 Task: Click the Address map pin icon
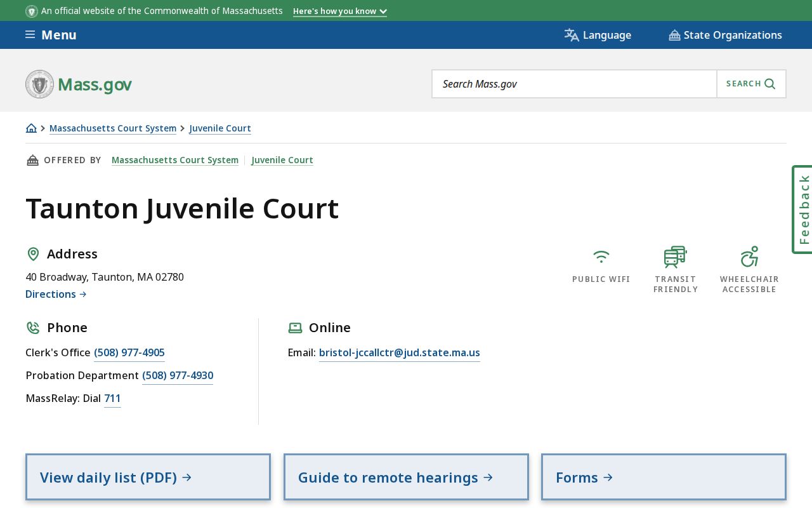pyautogui.click(x=33, y=254)
